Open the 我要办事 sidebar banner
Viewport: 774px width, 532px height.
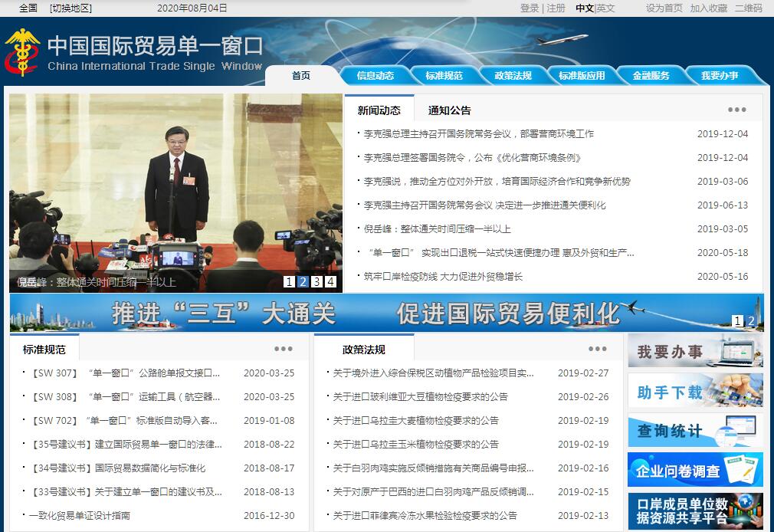[695, 351]
